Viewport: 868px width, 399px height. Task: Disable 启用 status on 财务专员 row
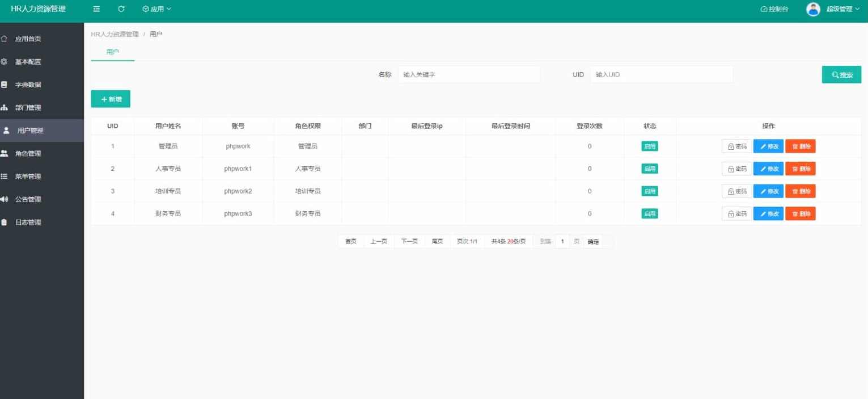click(649, 213)
